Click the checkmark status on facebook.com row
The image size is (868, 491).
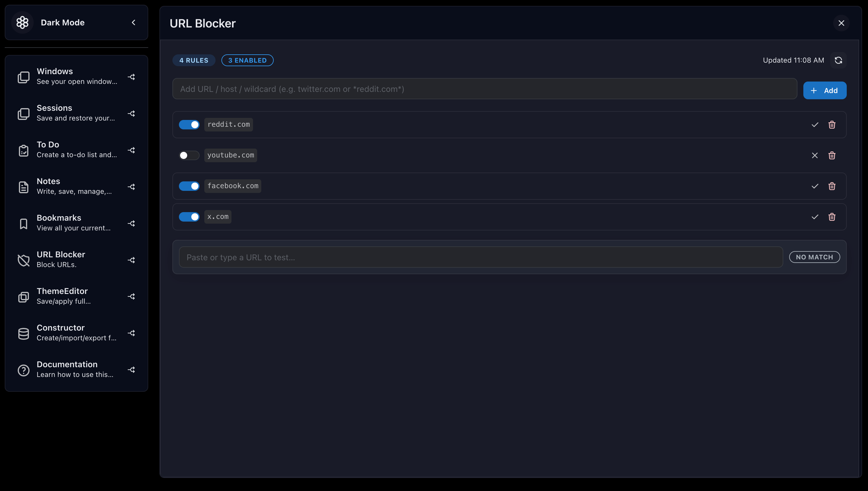coord(815,186)
